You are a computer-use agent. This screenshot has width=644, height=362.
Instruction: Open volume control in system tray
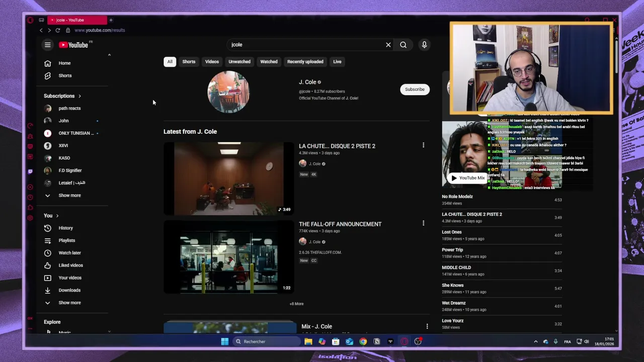[586, 342]
